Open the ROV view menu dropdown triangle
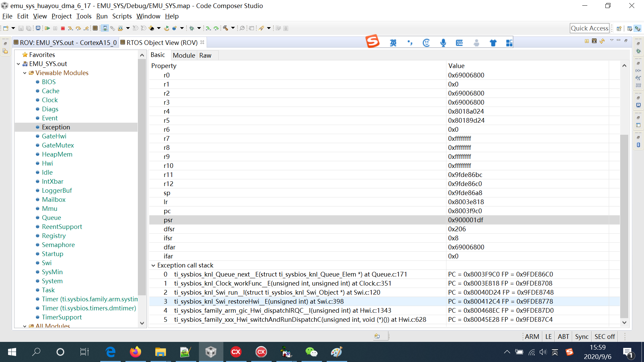644x362 pixels. [x=611, y=41]
